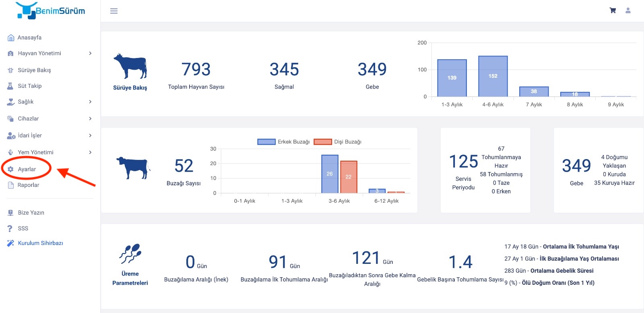Image resolution: width=644 pixels, height=313 pixels.
Task: Click the BenimSürüm logo
Action: tap(50, 10)
